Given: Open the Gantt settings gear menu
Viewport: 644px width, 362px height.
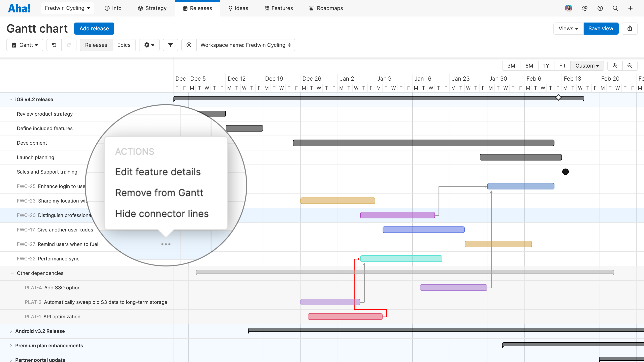Looking at the screenshot, I should click(x=149, y=45).
